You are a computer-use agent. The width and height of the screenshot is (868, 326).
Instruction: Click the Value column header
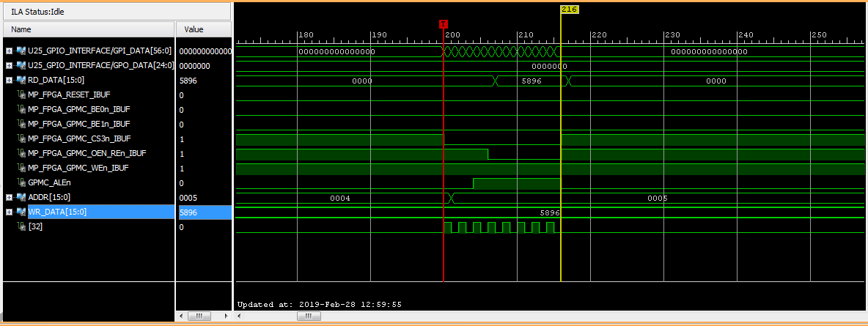click(x=204, y=29)
